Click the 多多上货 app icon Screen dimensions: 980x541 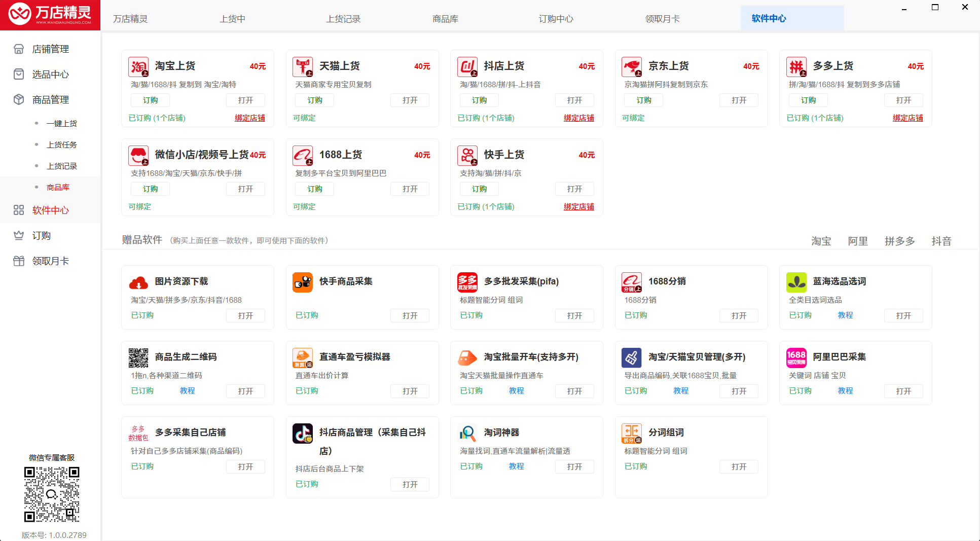click(796, 67)
